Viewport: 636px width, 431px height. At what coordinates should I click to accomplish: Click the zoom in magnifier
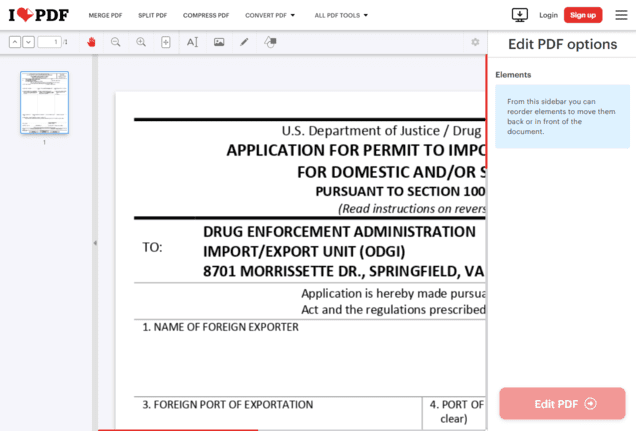pos(141,42)
